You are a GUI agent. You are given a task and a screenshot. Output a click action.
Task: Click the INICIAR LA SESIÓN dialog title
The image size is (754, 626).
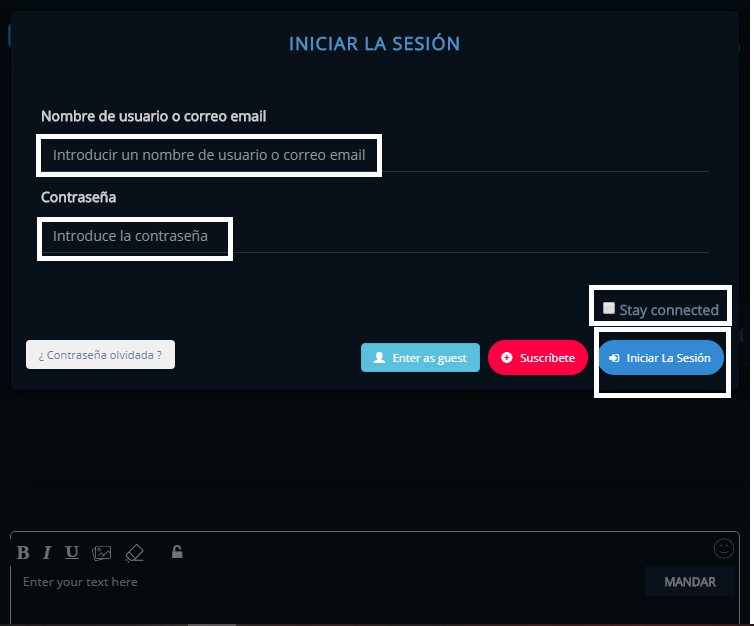point(374,44)
